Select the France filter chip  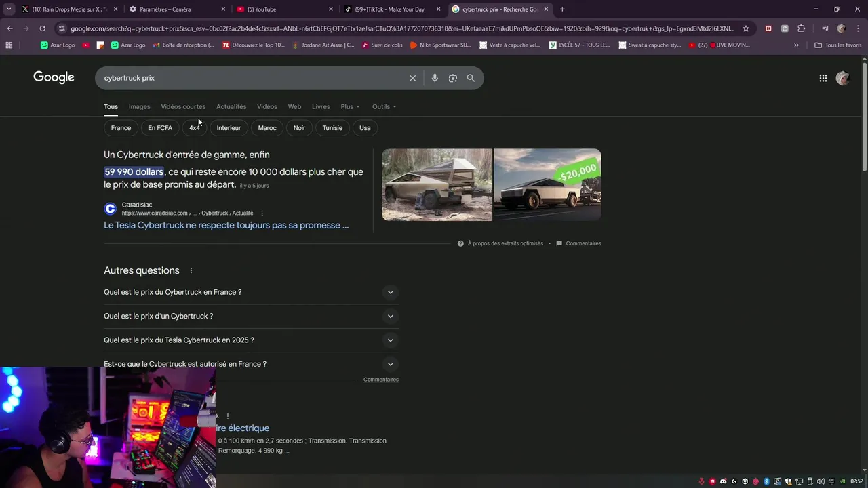click(121, 128)
